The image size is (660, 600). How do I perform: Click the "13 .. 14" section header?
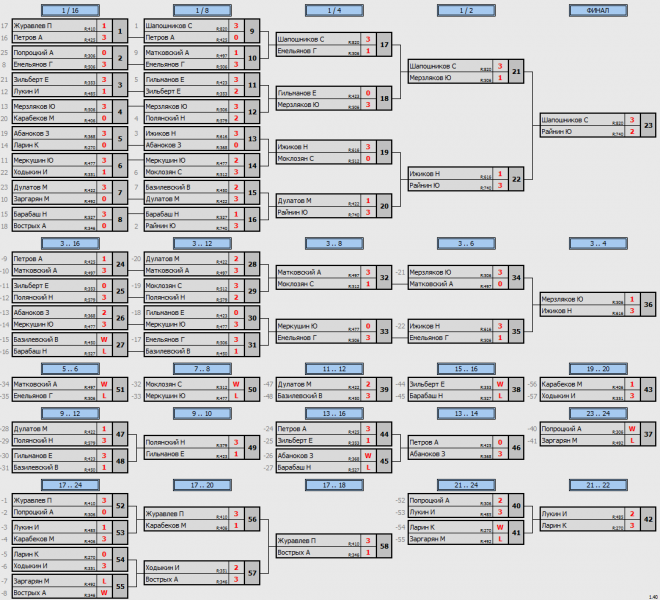point(466,413)
